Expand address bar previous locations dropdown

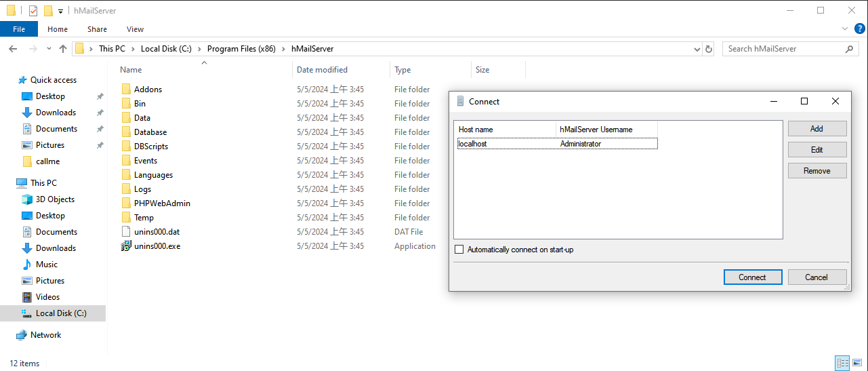click(x=698, y=49)
